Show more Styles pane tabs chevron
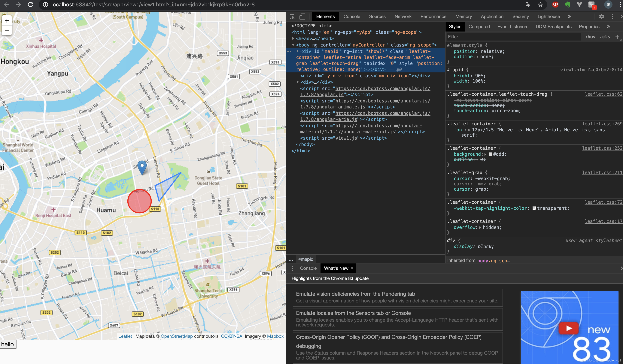Image resolution: width=623 pixels, height=364 pixels. click(608, 27)
